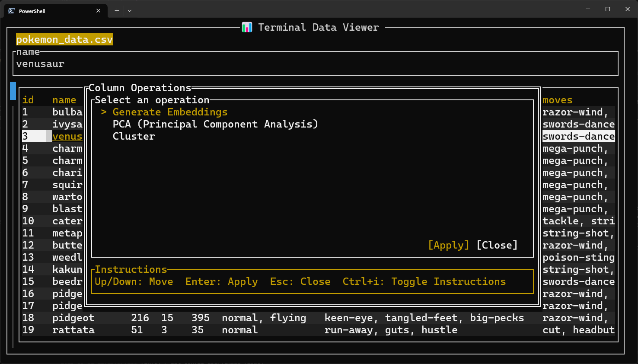
Task: Click the 'Enter: Apply' hint
Action: coord(222,281)
